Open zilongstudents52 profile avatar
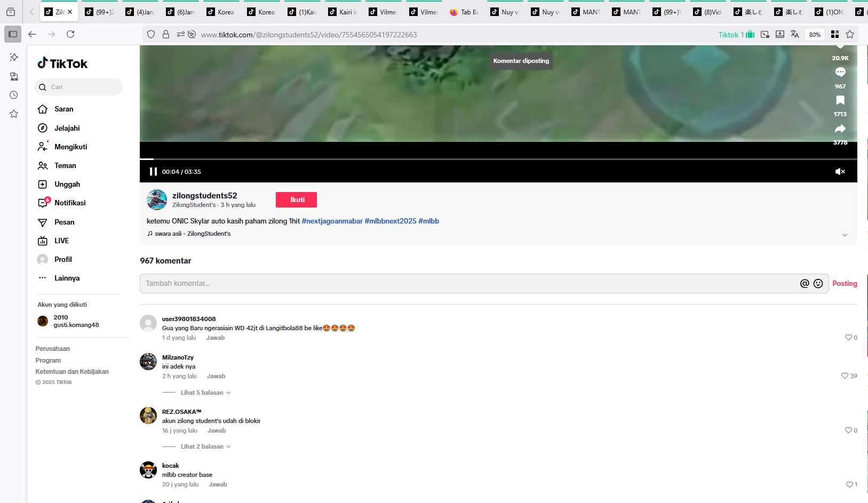Image resolution: width=868 pixels, height=503 pixels. [157, 199]
